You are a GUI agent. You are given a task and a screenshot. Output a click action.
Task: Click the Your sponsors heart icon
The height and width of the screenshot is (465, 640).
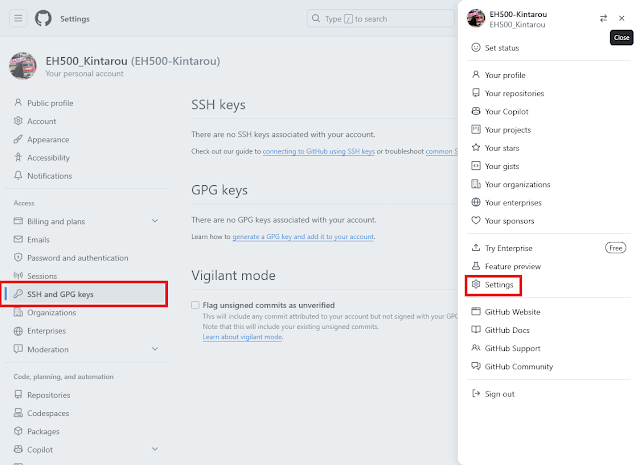click(x=476, y=220)
